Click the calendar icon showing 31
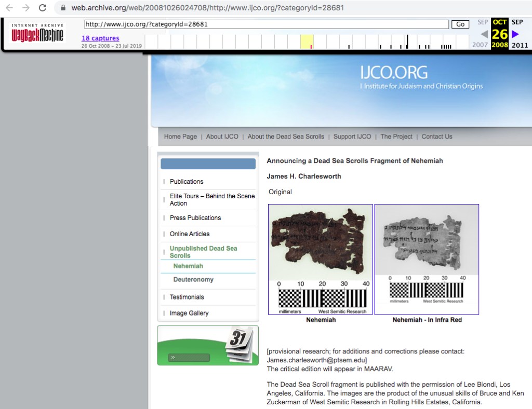The width and height of the screenshot is (532, 409). click(x=240, y=345)
